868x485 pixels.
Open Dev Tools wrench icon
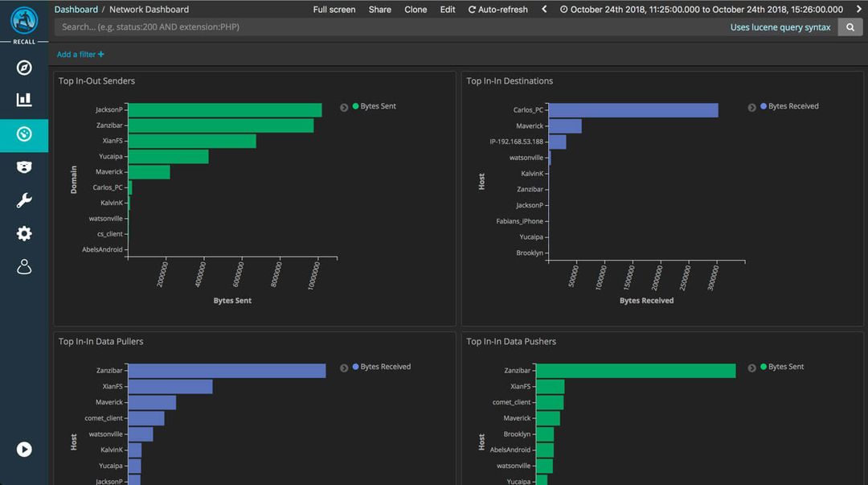click(x=24, y=200)
